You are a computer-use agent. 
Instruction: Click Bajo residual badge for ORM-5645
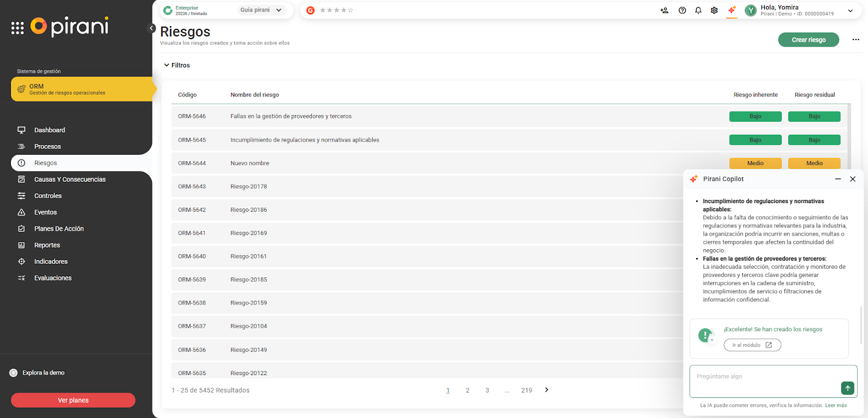pyautogui.click(x=814, y=140)
